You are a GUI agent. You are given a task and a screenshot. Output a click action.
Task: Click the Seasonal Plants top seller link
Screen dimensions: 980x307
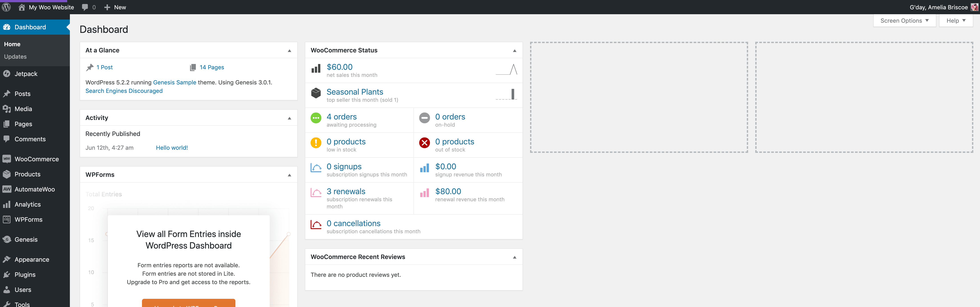click(x=354, y=92)
